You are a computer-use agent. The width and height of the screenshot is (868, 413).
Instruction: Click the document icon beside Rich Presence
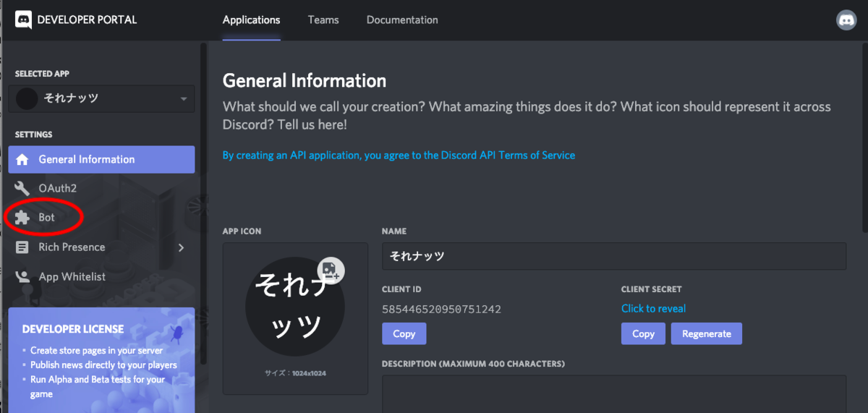(x=22, y=247)
